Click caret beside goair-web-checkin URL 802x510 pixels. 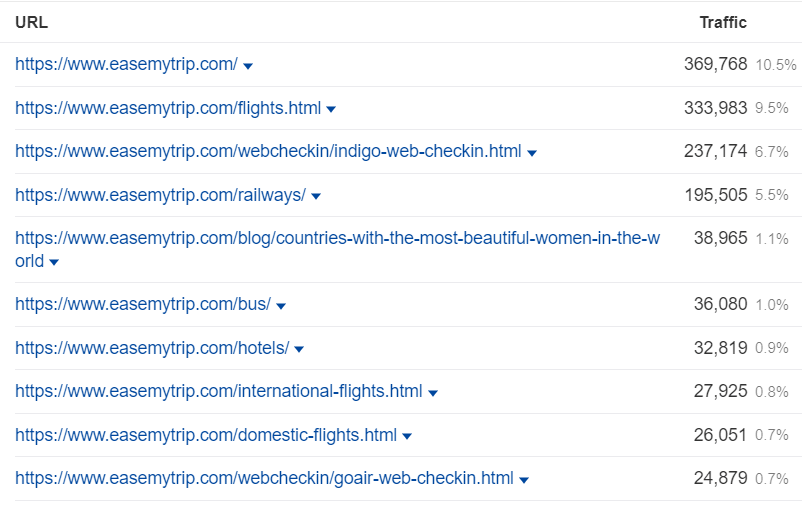pyautogui.click(x=524, y=480)
